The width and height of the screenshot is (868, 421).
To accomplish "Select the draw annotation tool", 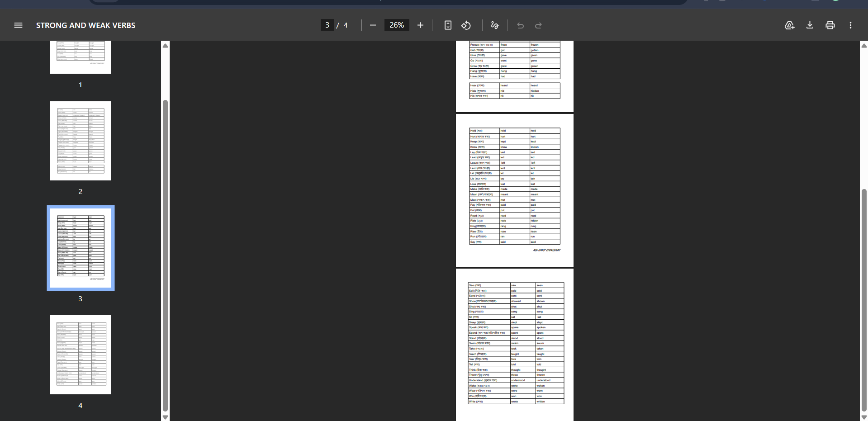I will click(x=495, y=25).
